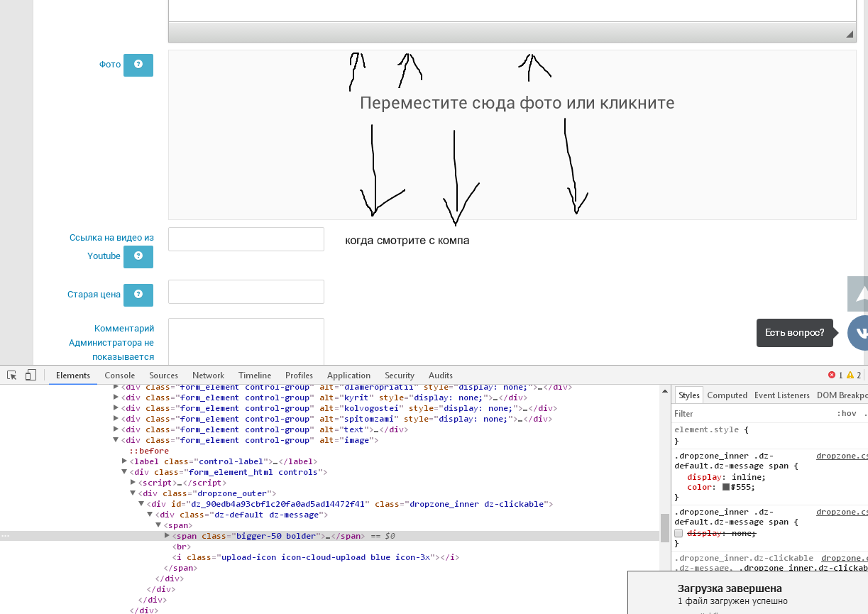This screenshot has height=614, width=868.
Task: Go to the Sources tab
Action: tap(163, 375)
